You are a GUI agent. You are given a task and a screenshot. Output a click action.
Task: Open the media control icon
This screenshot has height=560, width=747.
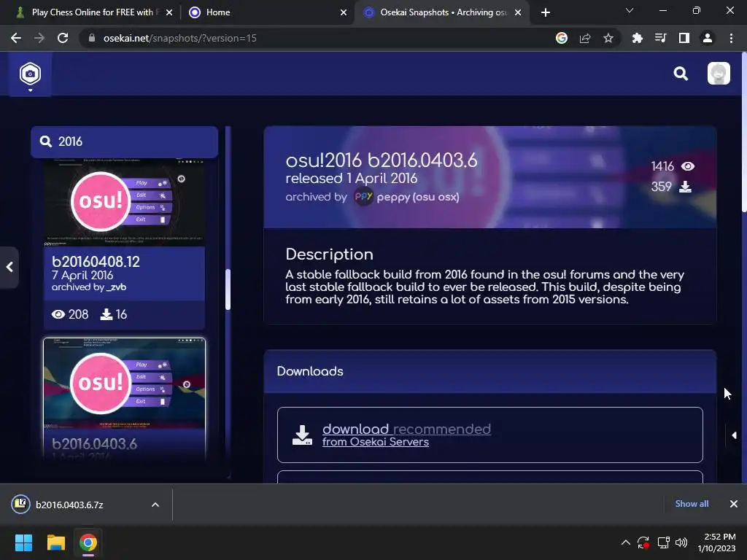point(661,38)
